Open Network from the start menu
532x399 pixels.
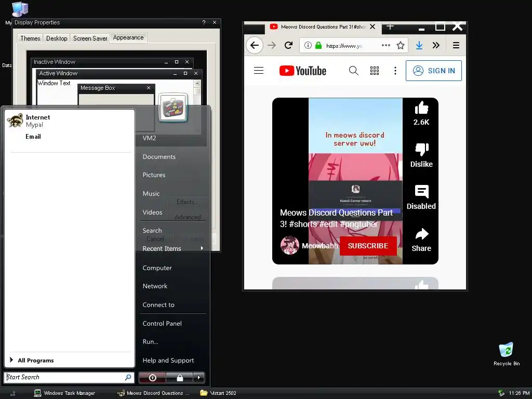click(x=155, y=286)
